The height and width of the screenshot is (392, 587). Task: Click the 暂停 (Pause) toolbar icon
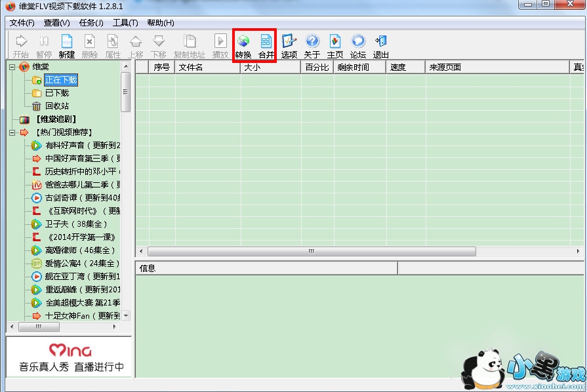pos(44,46)
